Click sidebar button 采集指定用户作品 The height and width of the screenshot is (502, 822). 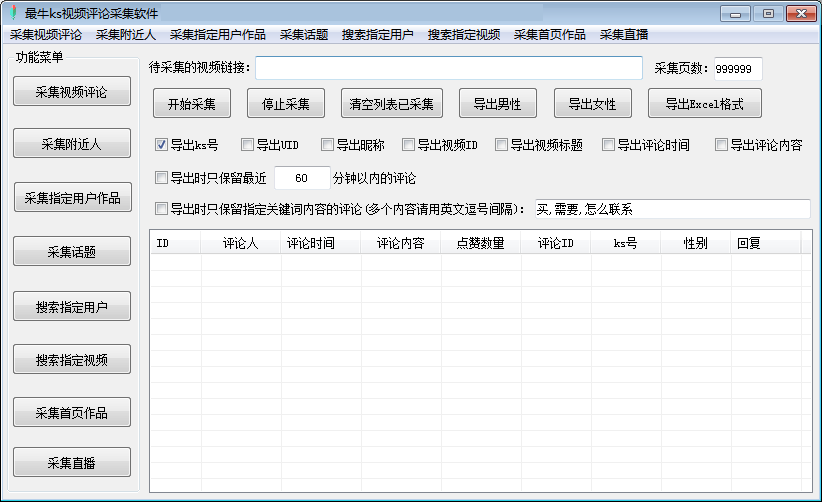72,198
